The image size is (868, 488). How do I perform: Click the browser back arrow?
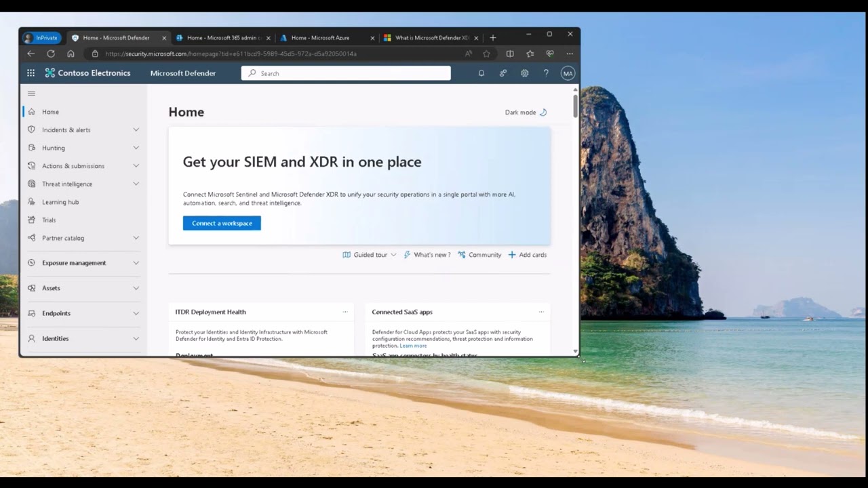coord(31,54)
